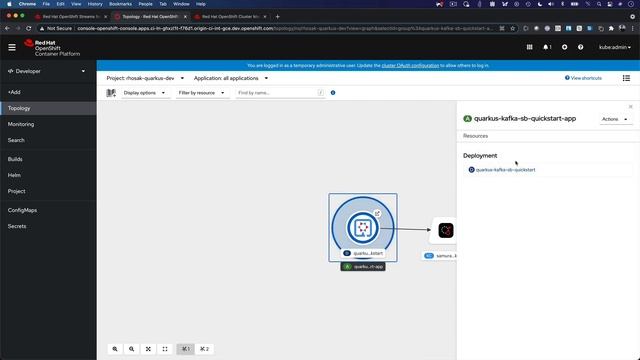Open Chrome extensions puzzle icon

611,29
